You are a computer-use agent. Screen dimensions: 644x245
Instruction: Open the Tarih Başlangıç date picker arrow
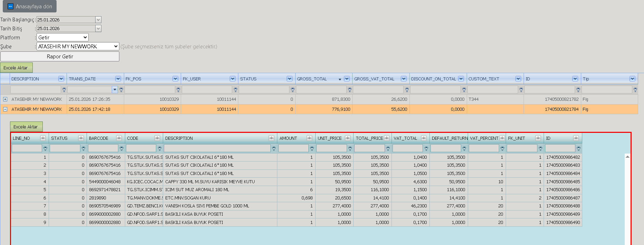pyautogui.click(x=98, y=20)
